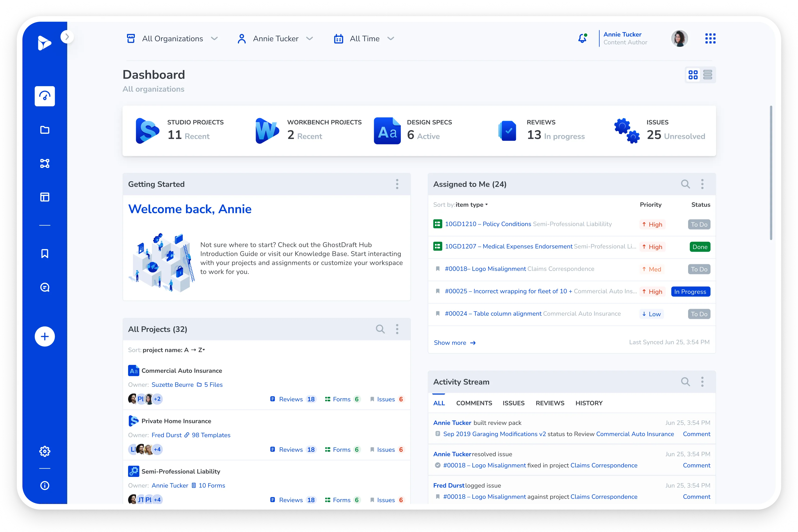This screenshot has height=532, width=798.
Task: Select the History activity tab
Action: (589, 403)
